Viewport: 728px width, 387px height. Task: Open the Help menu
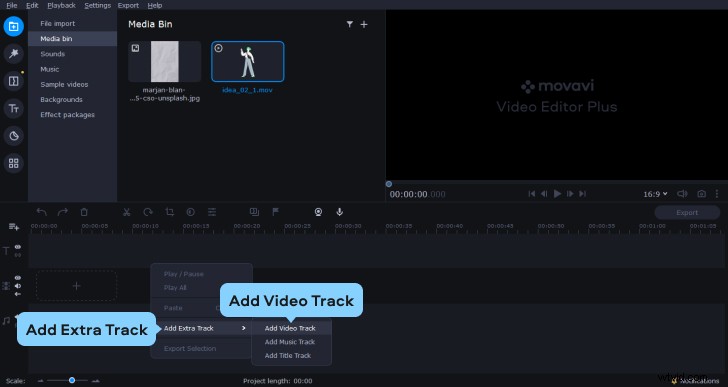[x=155, y=6]
